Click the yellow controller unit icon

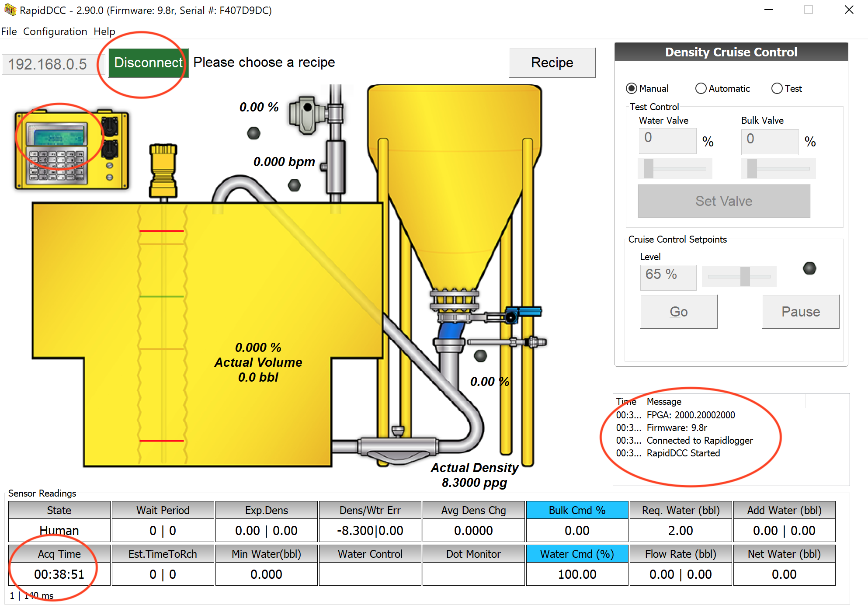(72, 150)
